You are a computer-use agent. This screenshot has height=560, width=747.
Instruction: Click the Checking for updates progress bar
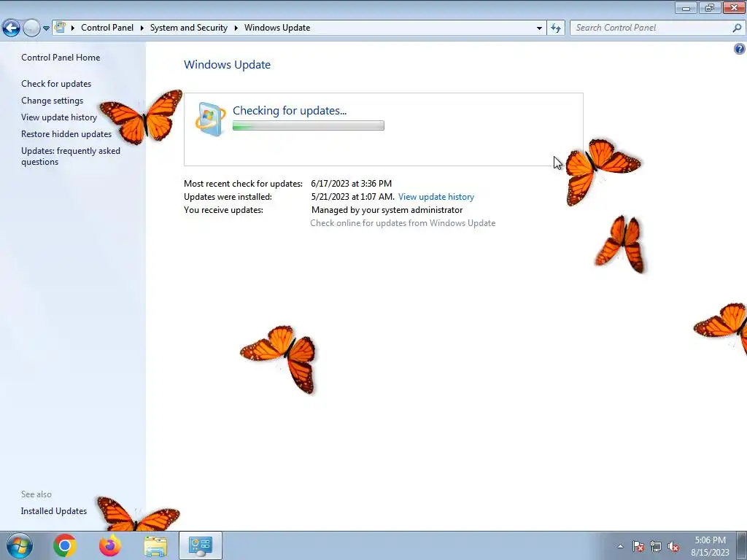pyautogui.click(x=309, y=125)
